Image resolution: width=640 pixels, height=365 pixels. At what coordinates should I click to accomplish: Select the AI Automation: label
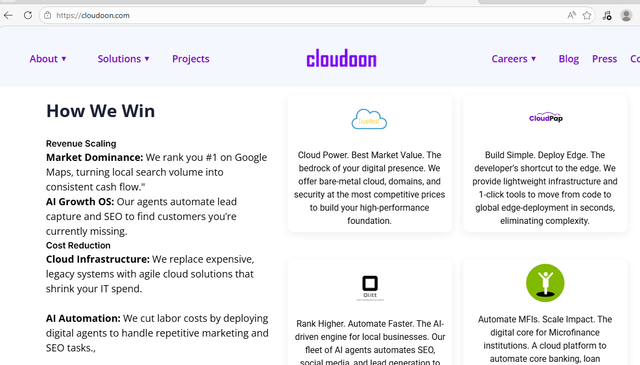(83, 318)
